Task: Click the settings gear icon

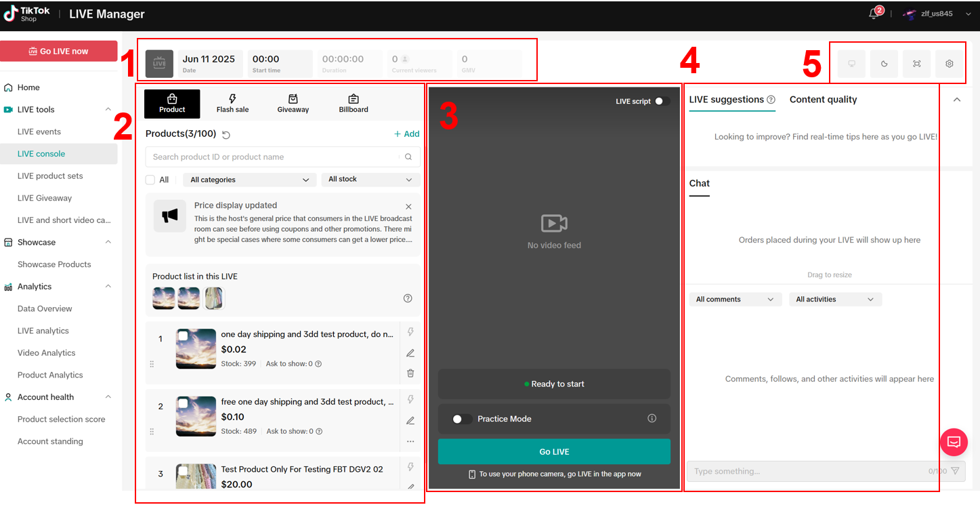Action: 949,64
